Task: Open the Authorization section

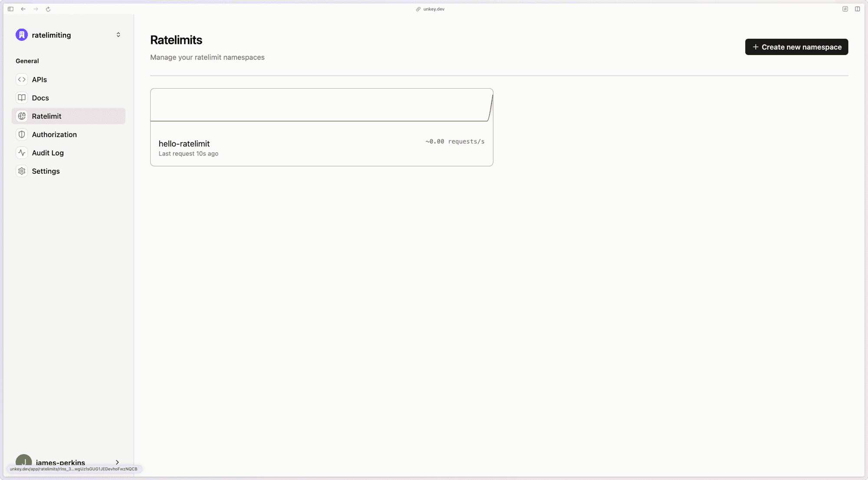Action: 54,134
